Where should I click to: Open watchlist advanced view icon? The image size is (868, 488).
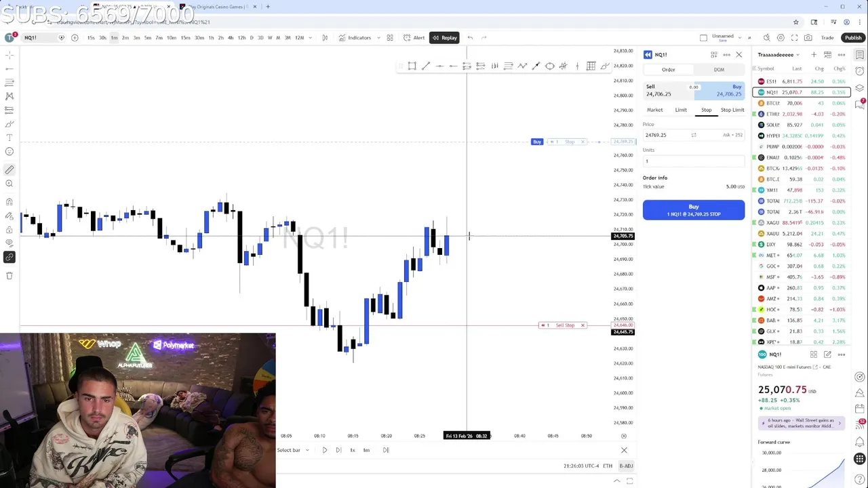pos(827,55)
